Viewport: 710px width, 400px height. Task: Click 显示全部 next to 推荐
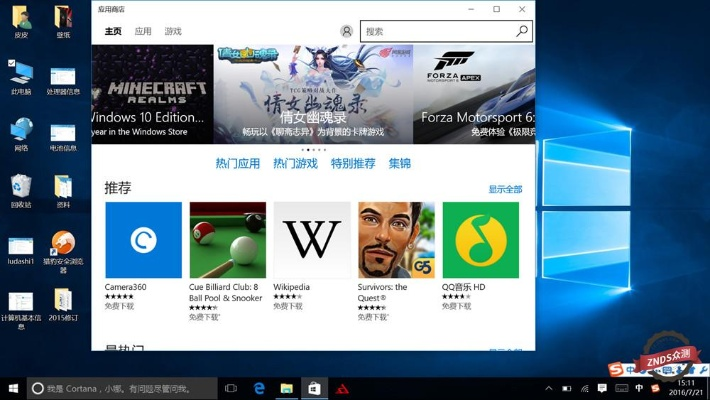(505, 189)
